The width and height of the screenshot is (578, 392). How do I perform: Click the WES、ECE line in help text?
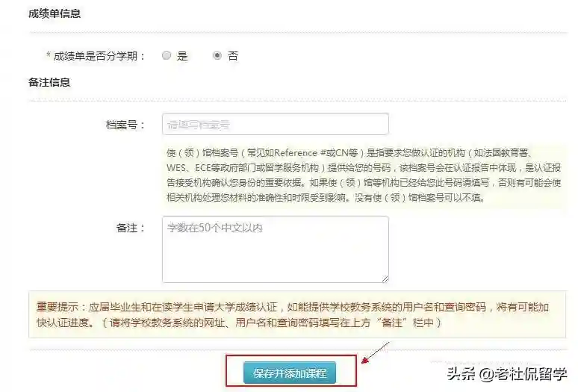(364, 168)
